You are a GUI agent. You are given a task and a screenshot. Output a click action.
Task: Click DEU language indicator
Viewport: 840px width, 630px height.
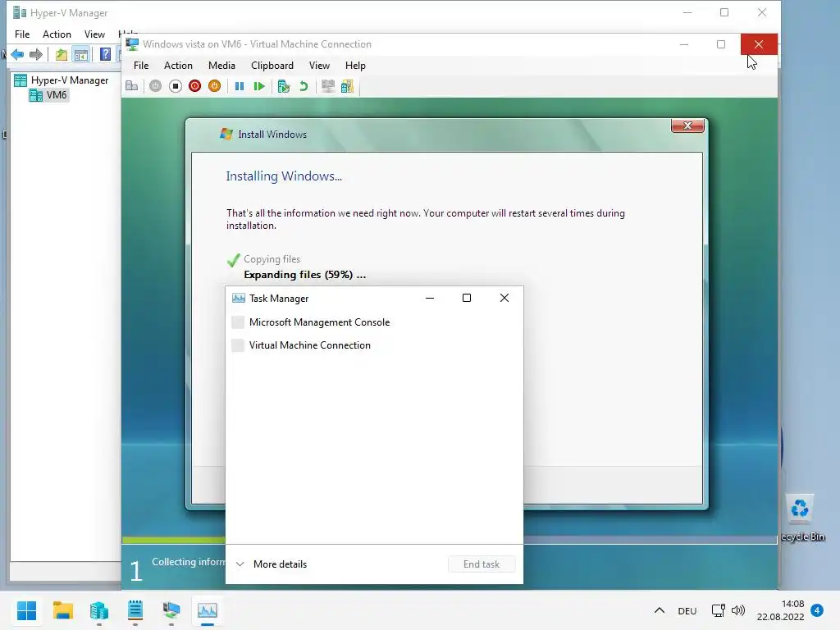687,610
